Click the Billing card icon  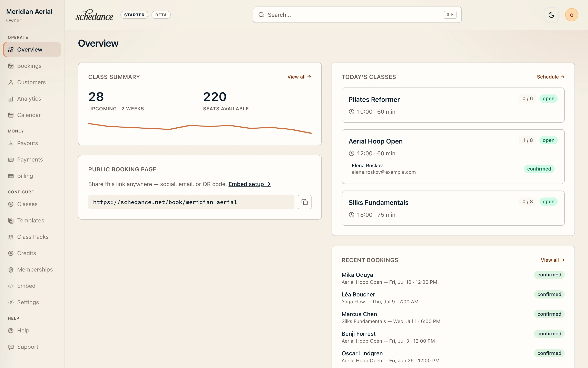tap(11, 176)
